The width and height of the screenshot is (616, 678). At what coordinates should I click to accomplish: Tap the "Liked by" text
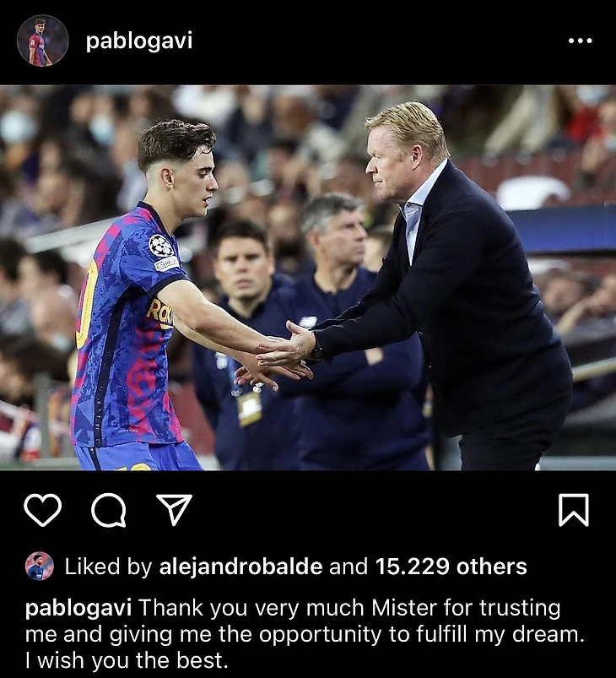point(108,567)
